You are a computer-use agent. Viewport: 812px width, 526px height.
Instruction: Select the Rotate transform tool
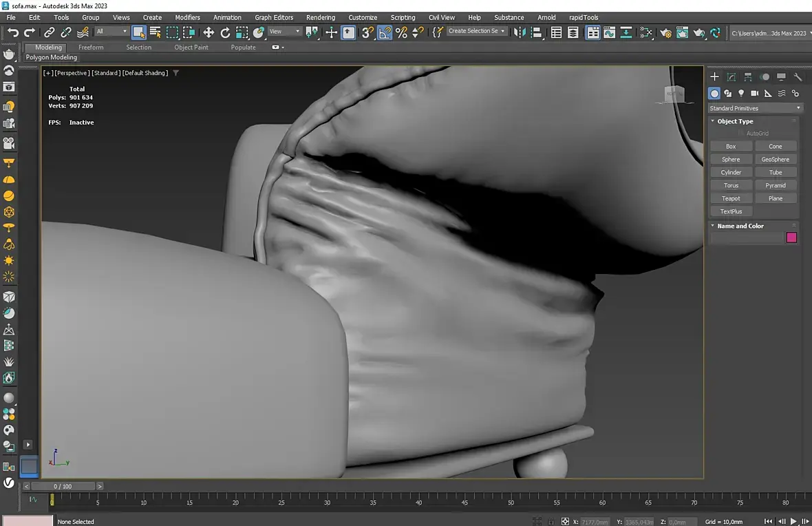click(225, 32)
